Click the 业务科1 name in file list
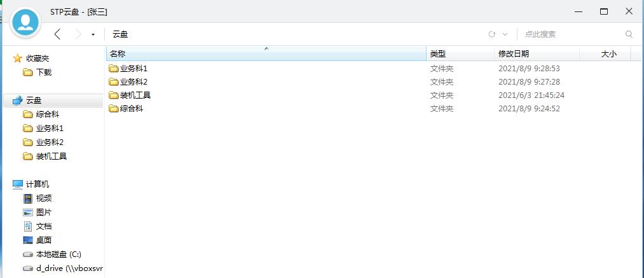The image size is (644, 278). [x=134, y=68]
